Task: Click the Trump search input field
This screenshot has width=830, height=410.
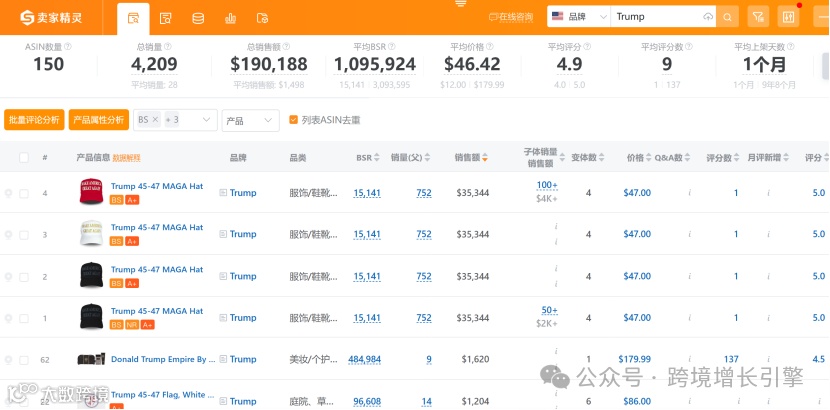Action: [656, 16]
